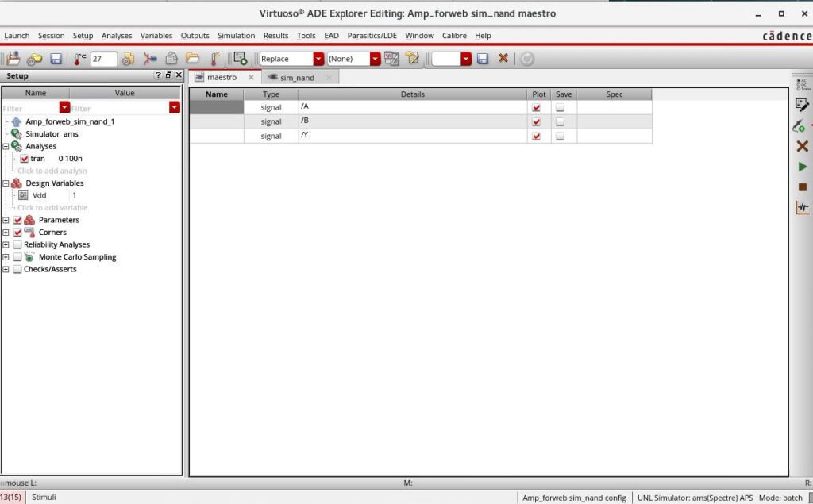Image resolution: width=813 pixels, height=504 pixels.
Task: Expand the Monte Carlo Sampling node
Action: tap(6, 257)
